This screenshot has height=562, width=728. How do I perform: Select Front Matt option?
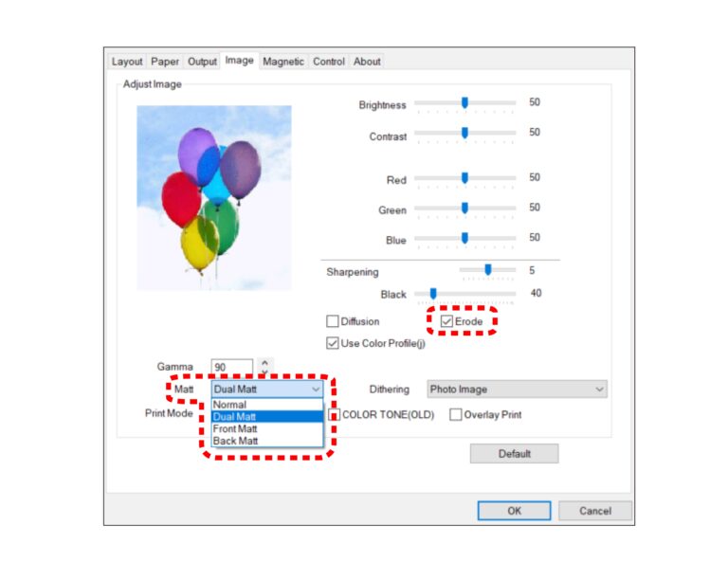click(x=236, y=428)
